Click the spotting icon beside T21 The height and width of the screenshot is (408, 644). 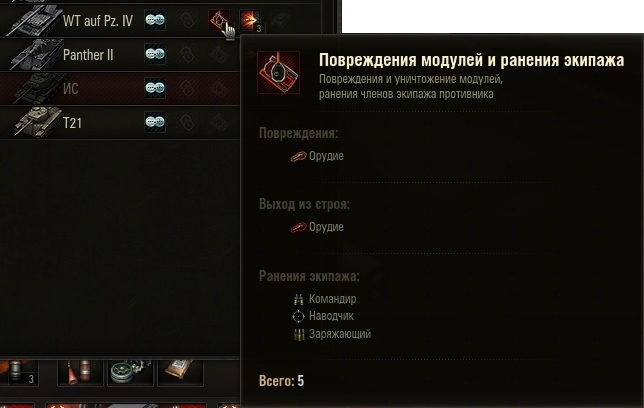[x=155, y=122]
